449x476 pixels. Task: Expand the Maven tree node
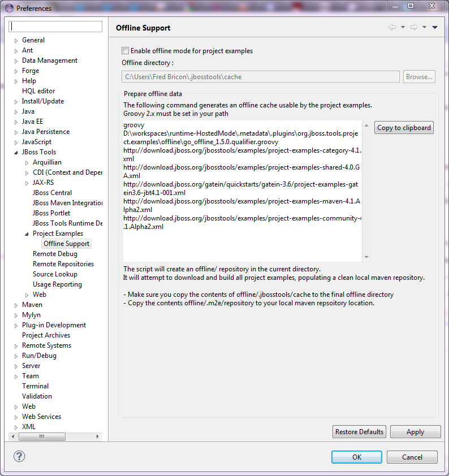click(x=16, y=305)
